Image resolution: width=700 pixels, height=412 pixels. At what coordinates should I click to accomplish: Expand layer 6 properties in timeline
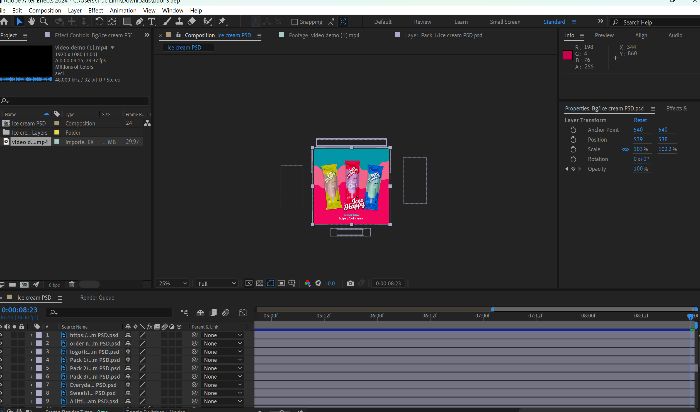31,377
